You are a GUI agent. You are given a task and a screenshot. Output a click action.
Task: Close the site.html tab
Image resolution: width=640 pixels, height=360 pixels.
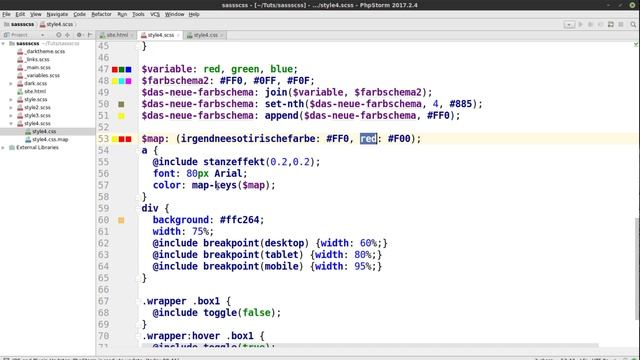(132, 36)
